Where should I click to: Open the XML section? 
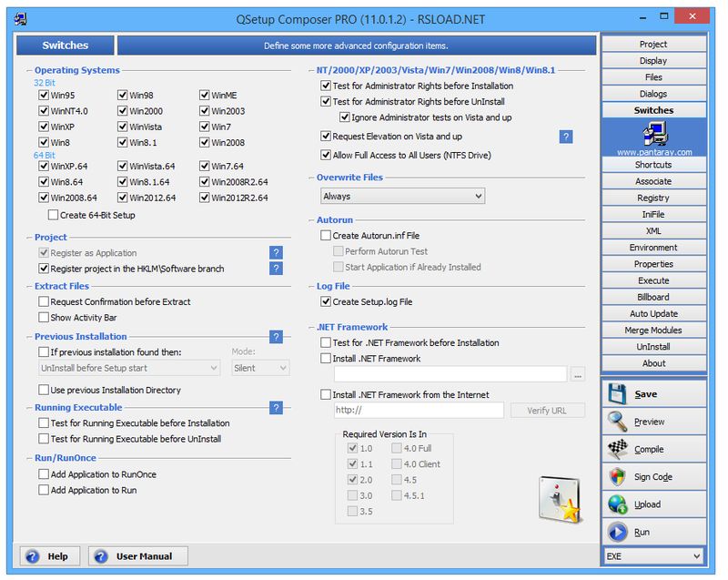653,230
